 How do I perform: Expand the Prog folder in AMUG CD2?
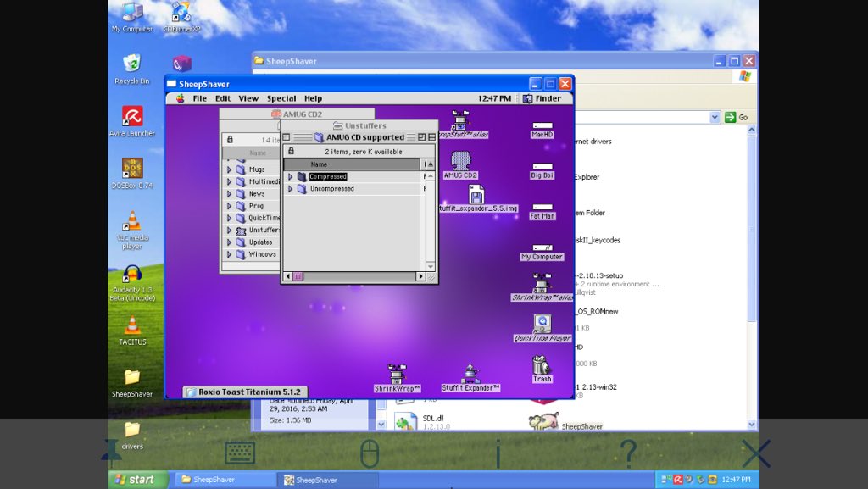click(x=229, y=206)
